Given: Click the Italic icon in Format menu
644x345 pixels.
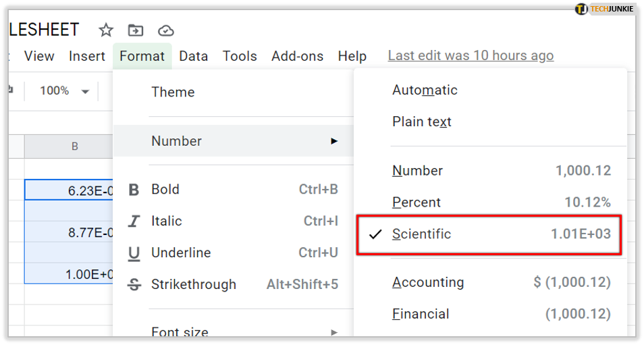Looking at the screenshot, I should (x=134, y=221).
